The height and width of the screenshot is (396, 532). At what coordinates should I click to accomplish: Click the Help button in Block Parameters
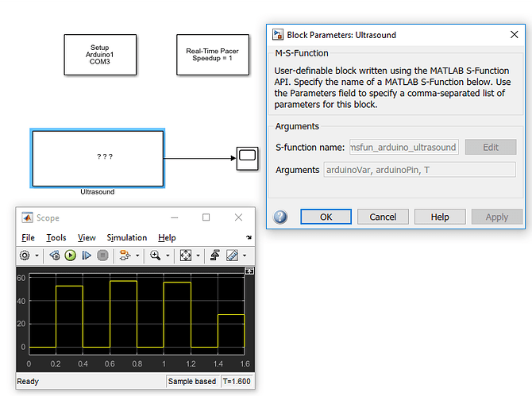[x=440, y=217]
